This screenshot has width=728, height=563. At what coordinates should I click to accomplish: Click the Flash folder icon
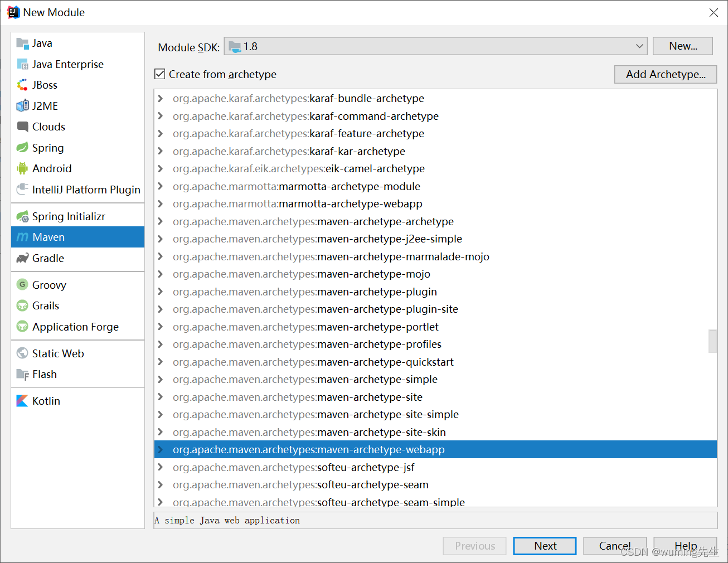click(x=22, y=374)
